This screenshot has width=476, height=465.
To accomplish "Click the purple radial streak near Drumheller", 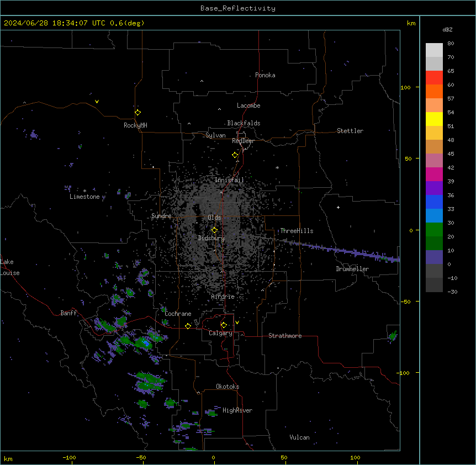I will [x=340, y=250].
